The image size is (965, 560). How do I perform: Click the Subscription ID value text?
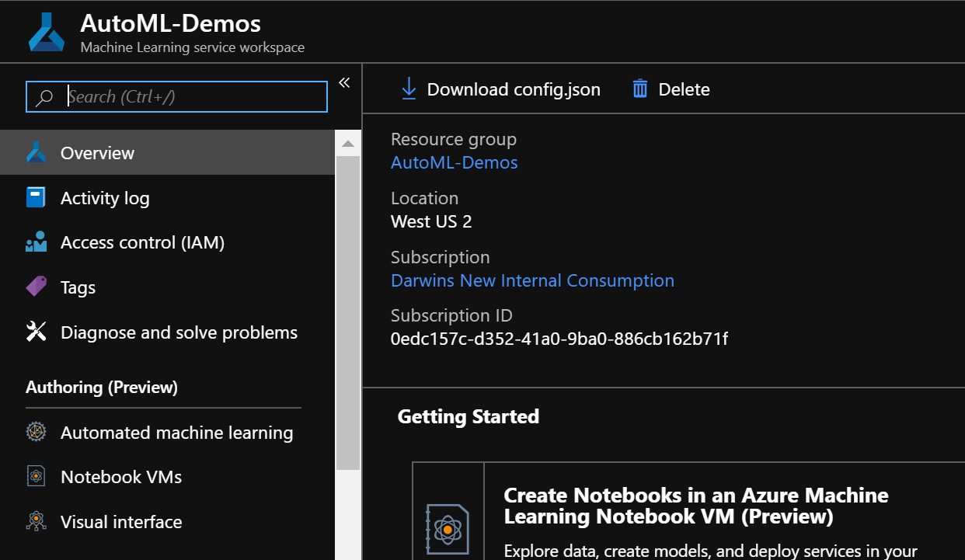click(559, 339)
